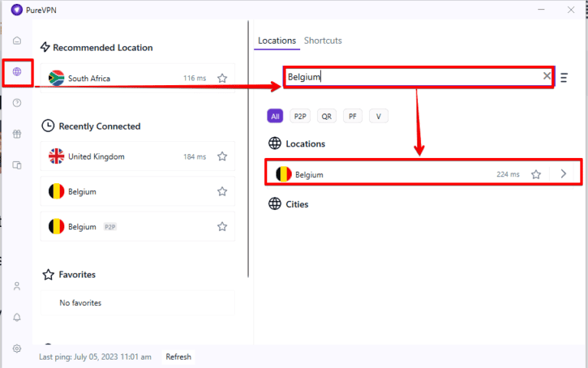
Task: Switch to the Locations tab
Action: 276,41
